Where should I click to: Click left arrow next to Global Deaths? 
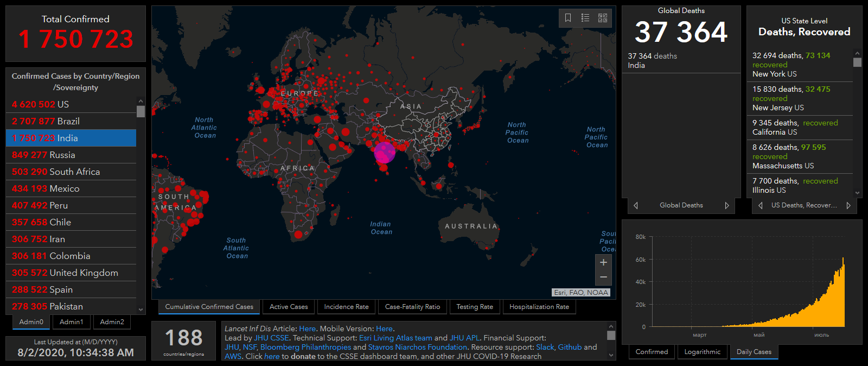(x=636, y=205)
